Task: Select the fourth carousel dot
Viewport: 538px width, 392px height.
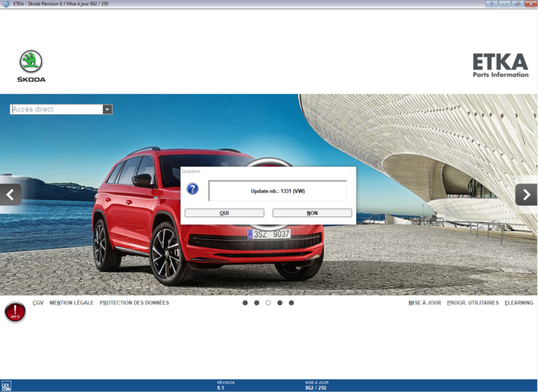Action: 280,303
